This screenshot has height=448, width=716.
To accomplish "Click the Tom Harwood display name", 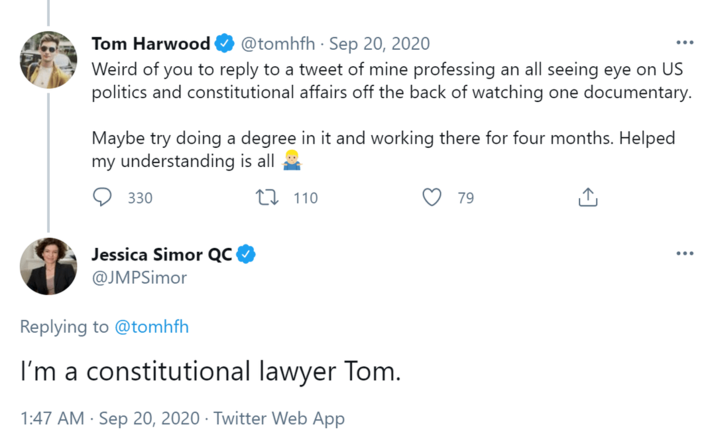I will click(151, 43).
